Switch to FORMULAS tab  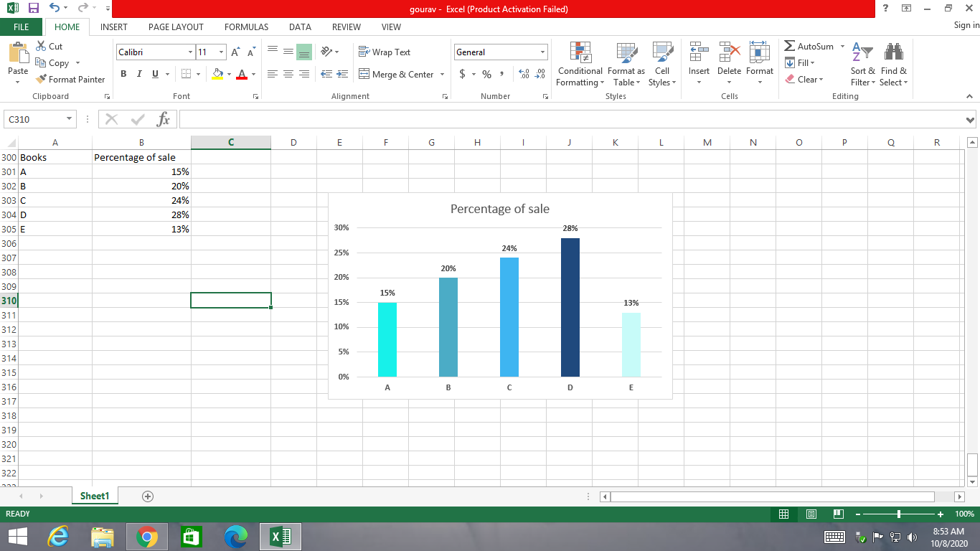tap(246, 27)
